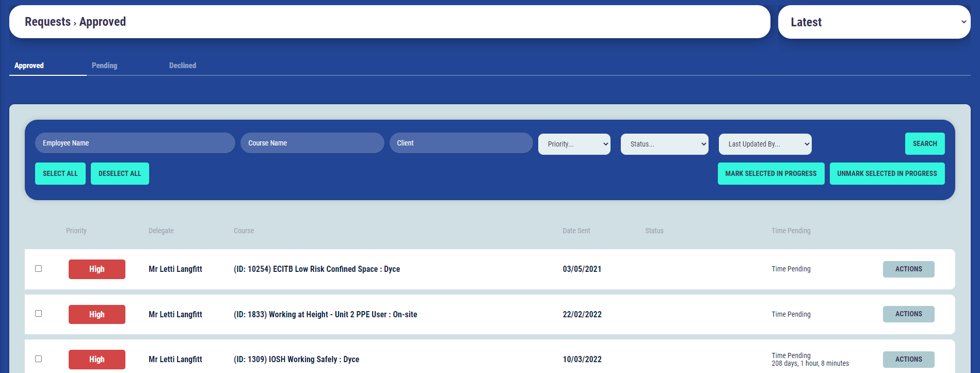Switch to the Pending tab
This screenshot has height=373, width=980.
pos(104,66)
